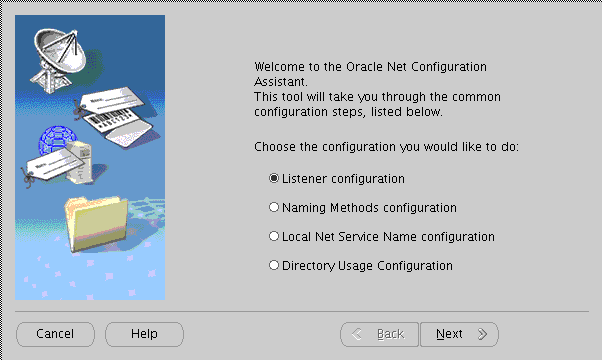Click the Cancel button
Image resolution: width=602 pixels, height=360 pixels.
coord(55,334)
